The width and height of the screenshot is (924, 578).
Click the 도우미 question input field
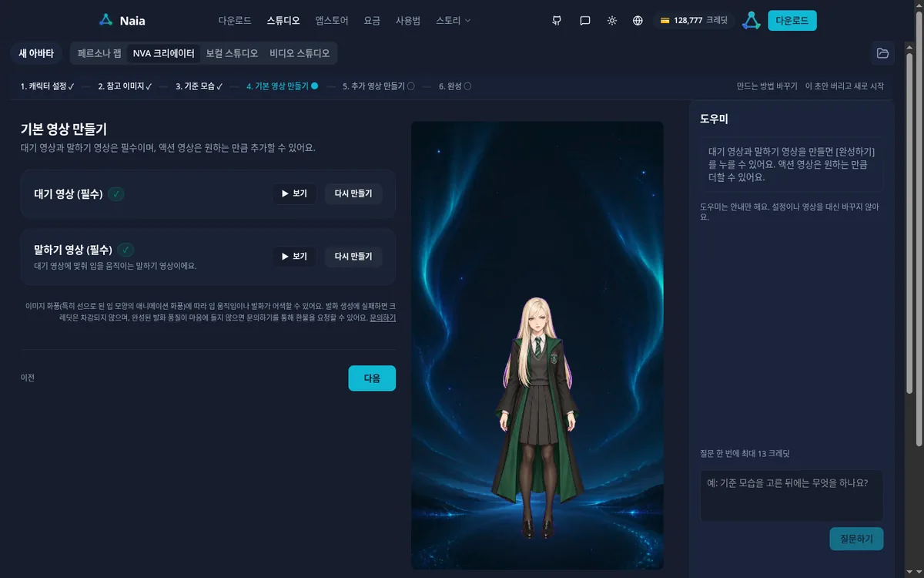pyautogui.click(x=792, y=496)
